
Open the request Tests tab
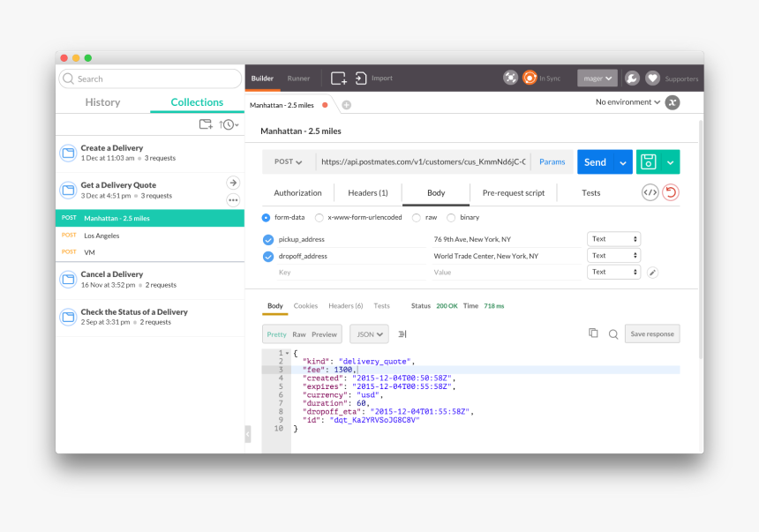591,192
